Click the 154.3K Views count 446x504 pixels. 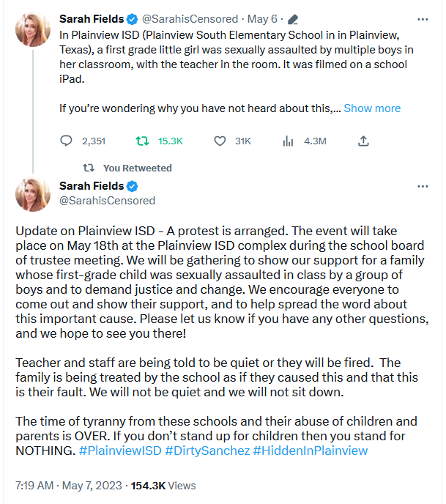click(163, 486)
